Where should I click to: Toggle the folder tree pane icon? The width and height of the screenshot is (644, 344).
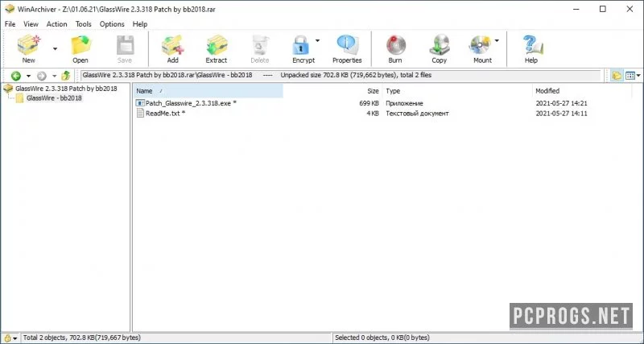pyautogui.click(x=617, y=76)
